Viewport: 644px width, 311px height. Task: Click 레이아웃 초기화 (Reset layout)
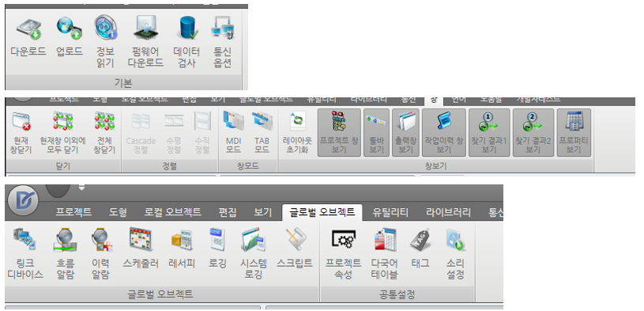click(297, 133)
